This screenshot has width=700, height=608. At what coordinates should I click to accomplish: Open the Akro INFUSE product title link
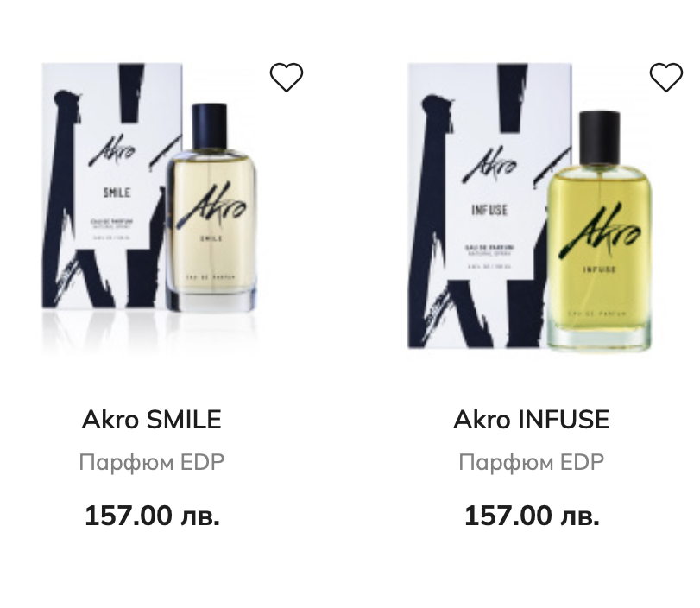pos(531,420)
